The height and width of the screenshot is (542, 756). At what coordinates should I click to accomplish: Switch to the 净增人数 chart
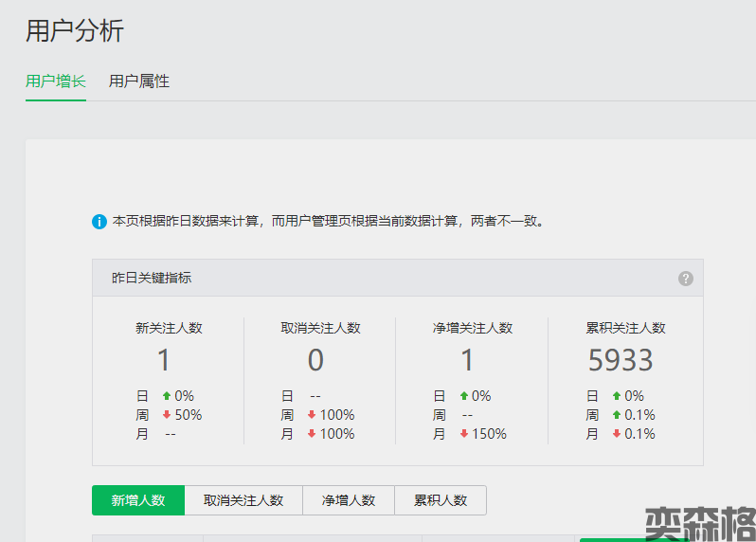pyautogui.click(x=348, y=500)
